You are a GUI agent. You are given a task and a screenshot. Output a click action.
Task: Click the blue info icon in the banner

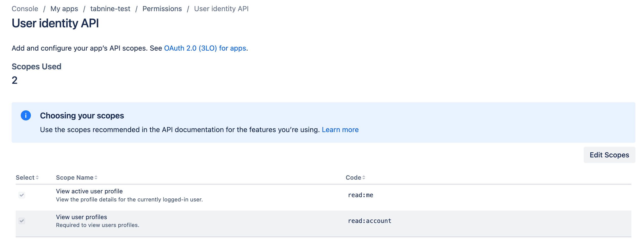[x=26, y=115]
